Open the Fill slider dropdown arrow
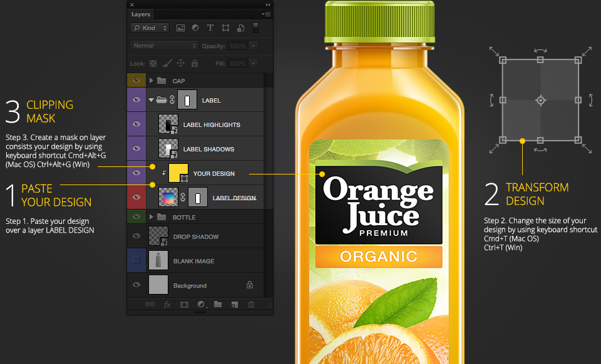 (x=253, y=64)
